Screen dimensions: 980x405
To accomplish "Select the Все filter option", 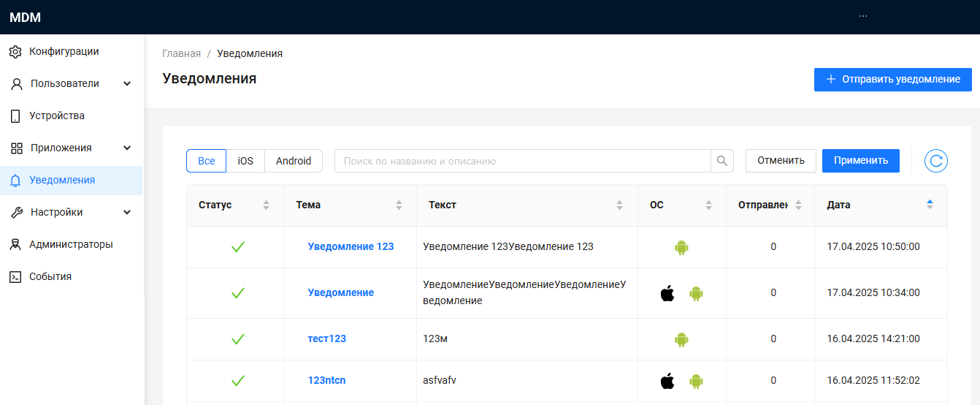I will point(207,161).
